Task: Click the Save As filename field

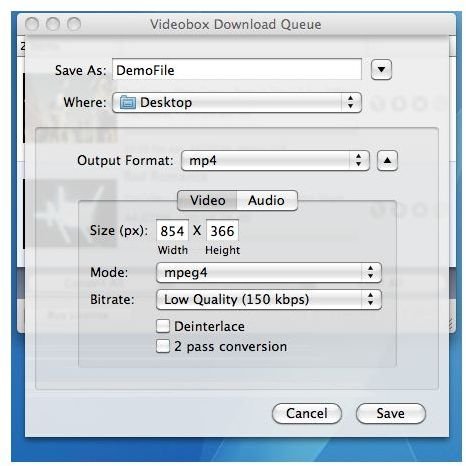Action: (237, 70)
